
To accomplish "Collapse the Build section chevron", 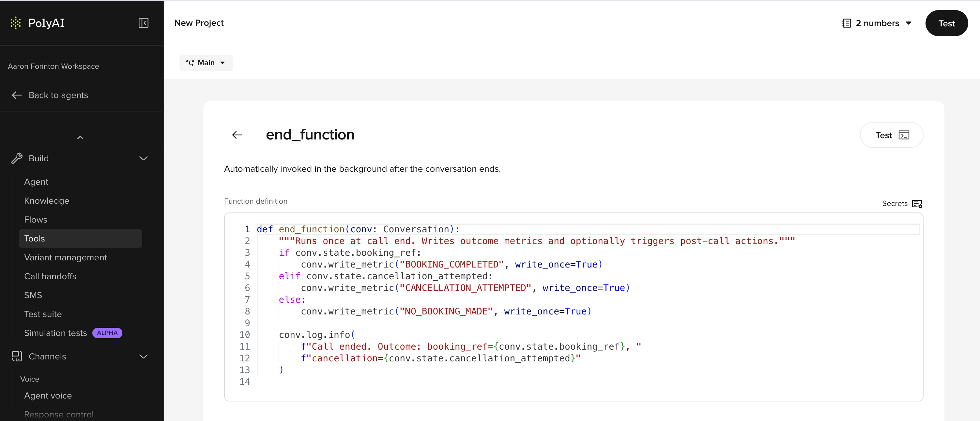I will 144,158.
